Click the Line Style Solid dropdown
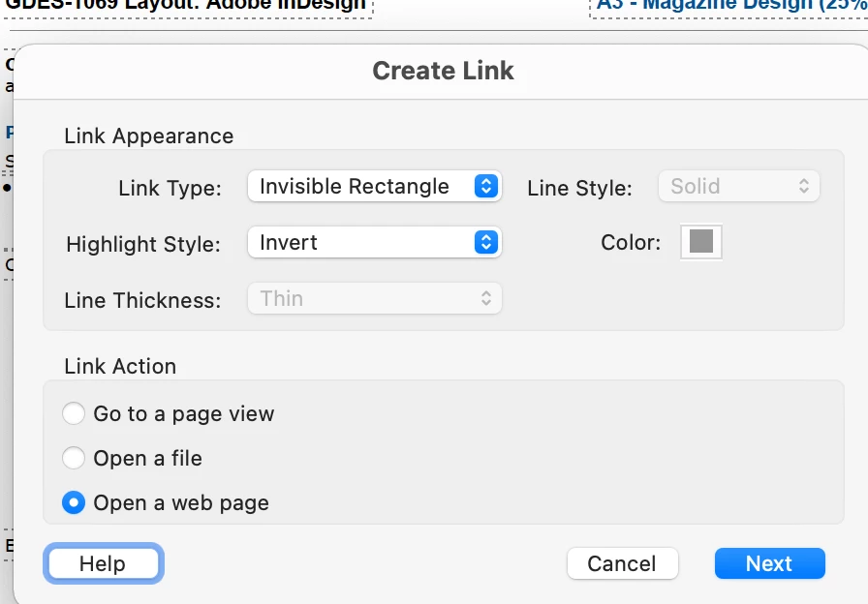Image resolution: width=868 pixels, height=604 pixels. pos(738,187)
